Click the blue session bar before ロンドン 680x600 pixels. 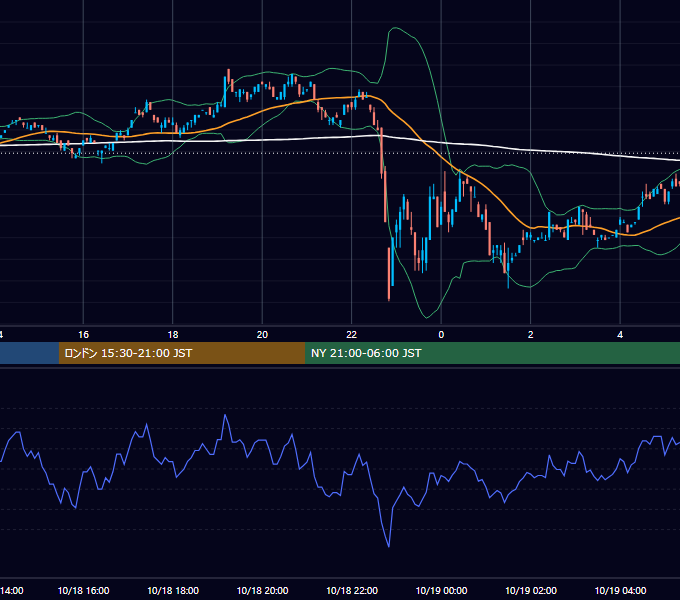tap(29, 353)
